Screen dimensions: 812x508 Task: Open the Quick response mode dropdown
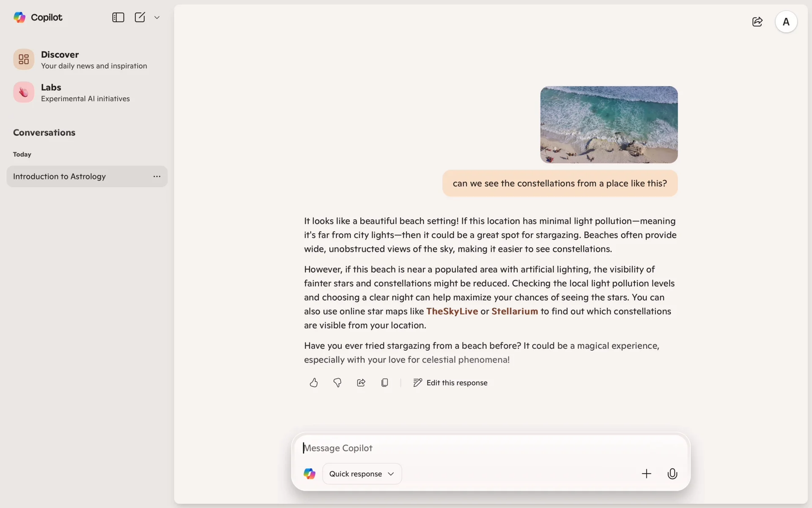click(362, 474)
